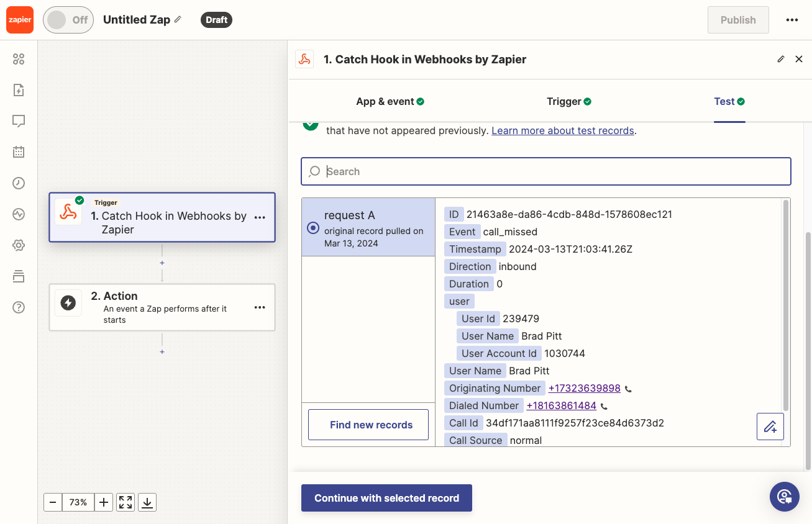This screenshot has width=812, height=524.
Task: Select the 2. Action step card
Action: coord(162,307)
